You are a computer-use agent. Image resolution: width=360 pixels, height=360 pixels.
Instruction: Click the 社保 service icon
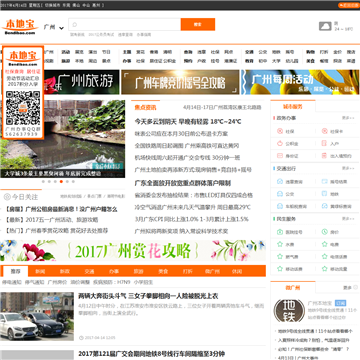pos(280,131)
